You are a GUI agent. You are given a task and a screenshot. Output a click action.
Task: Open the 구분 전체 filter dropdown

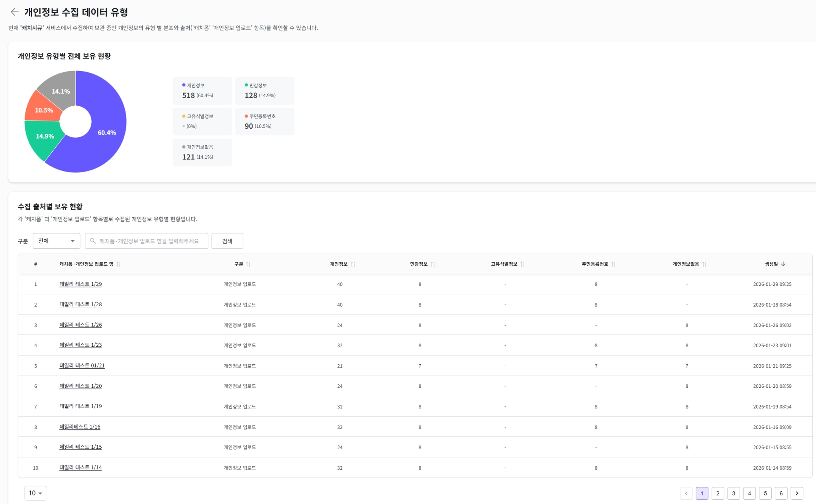click(56, 241)
